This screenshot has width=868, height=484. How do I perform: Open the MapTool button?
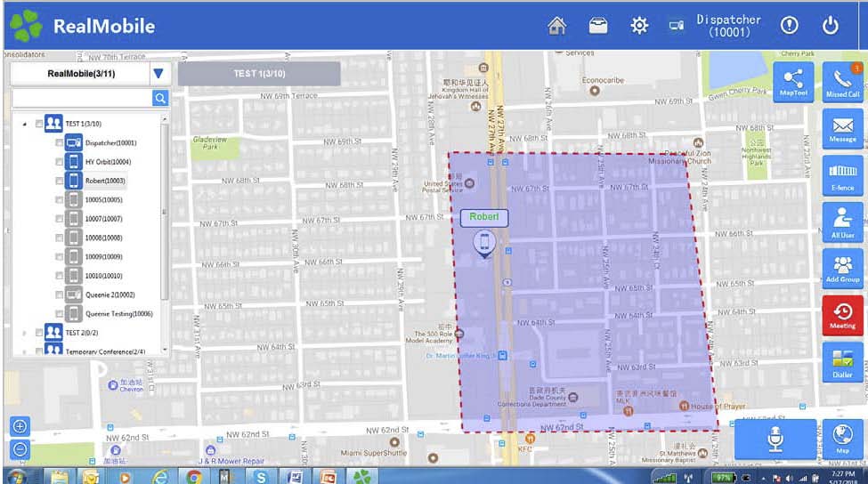click(793, 83)
